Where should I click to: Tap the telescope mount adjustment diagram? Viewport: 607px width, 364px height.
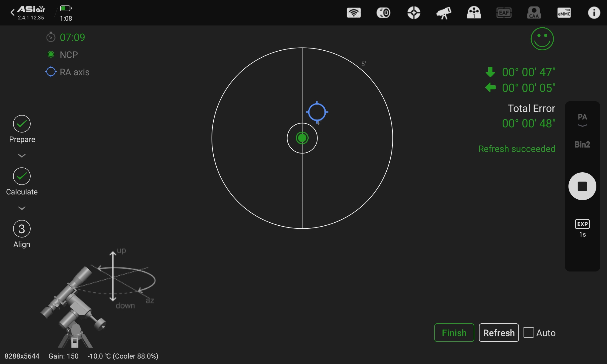(98, 298)
